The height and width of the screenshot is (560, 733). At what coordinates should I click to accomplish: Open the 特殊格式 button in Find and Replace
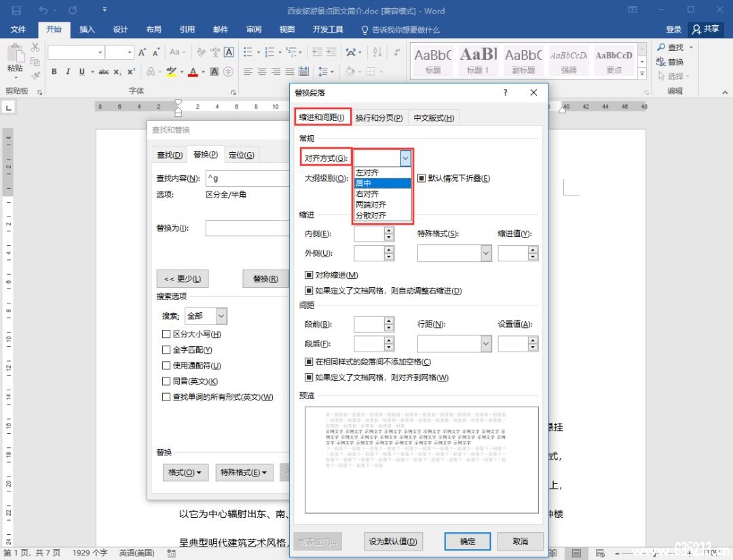tap(244, 472)
